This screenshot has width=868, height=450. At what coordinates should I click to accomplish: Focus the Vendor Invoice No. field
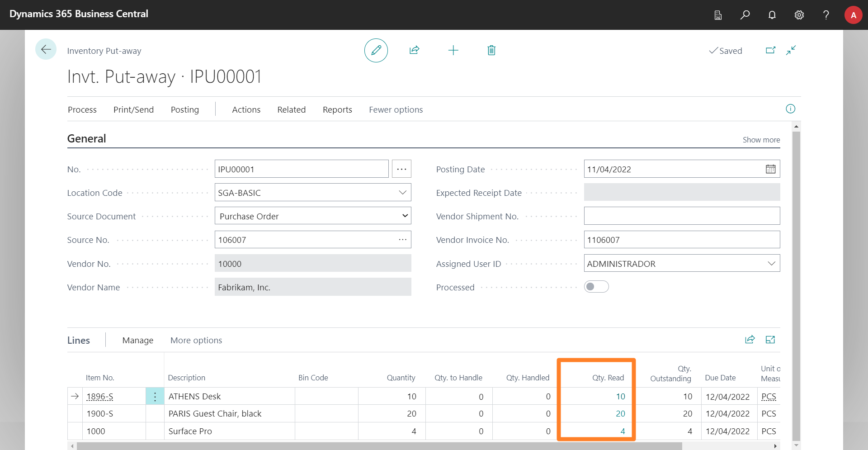point(682,240)
